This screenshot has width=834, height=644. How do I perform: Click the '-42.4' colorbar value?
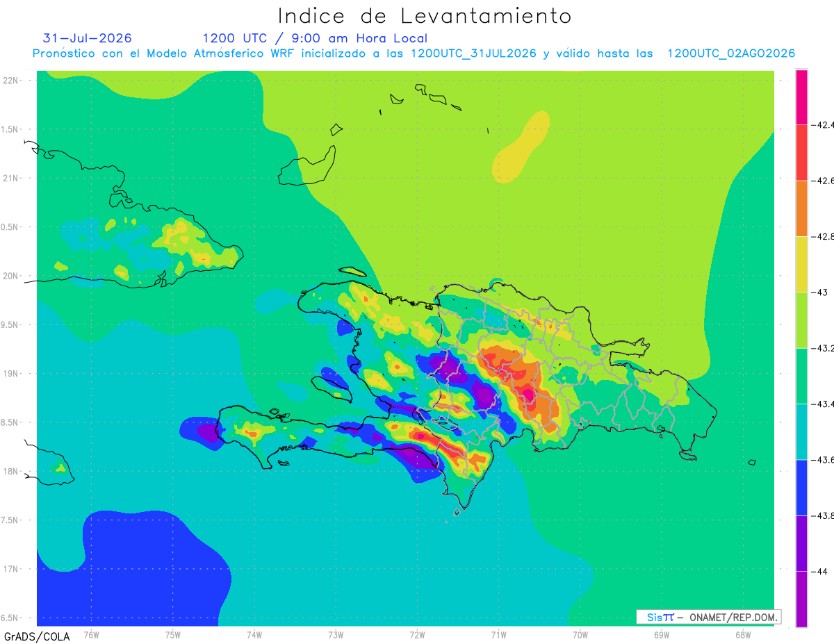click(x=823, y=126)
